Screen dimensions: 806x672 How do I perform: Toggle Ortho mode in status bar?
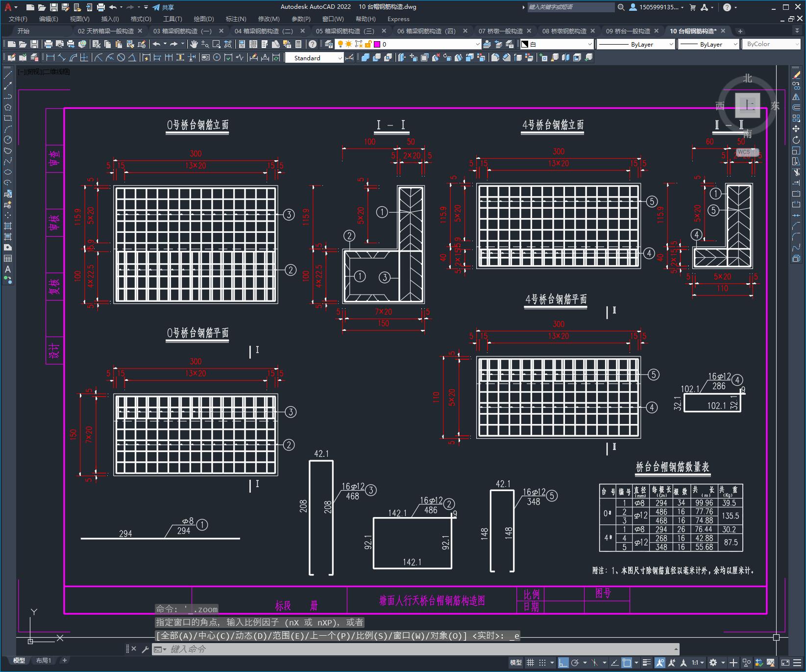(563, 663)
